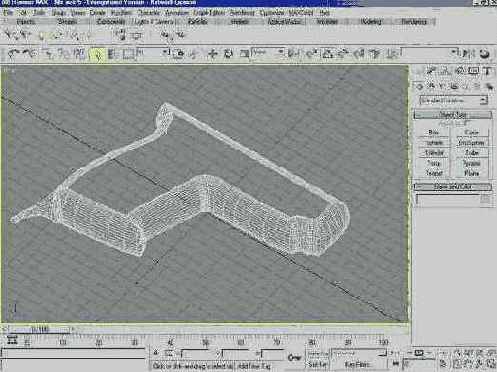Click frame 50 on the track bar

206,342
